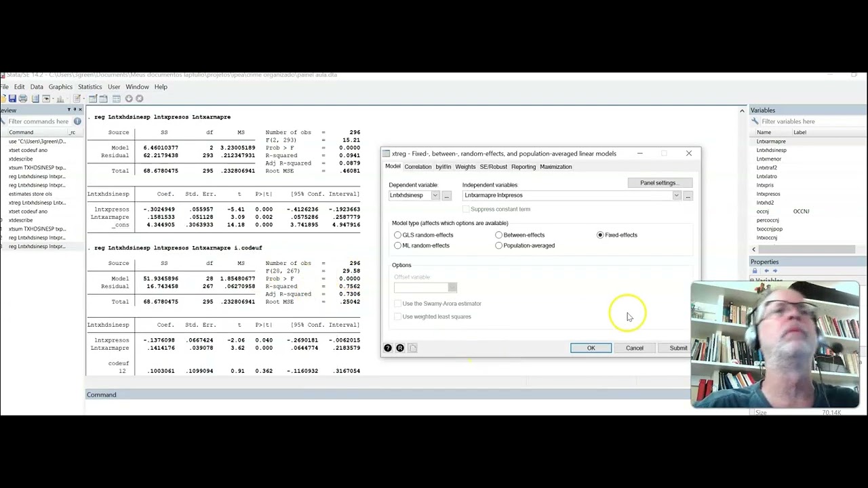Open the Graph toolbar icon dropdown arrow

pos(67,98)
